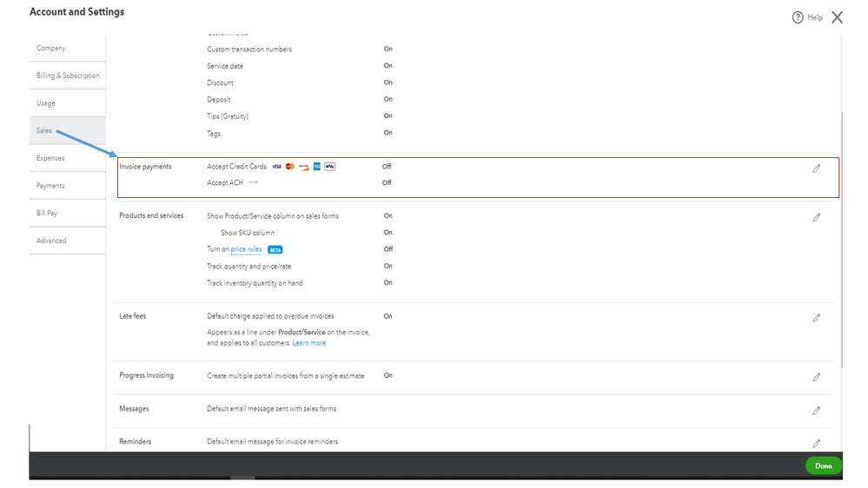Click pencil icon for Products and services

816,218
